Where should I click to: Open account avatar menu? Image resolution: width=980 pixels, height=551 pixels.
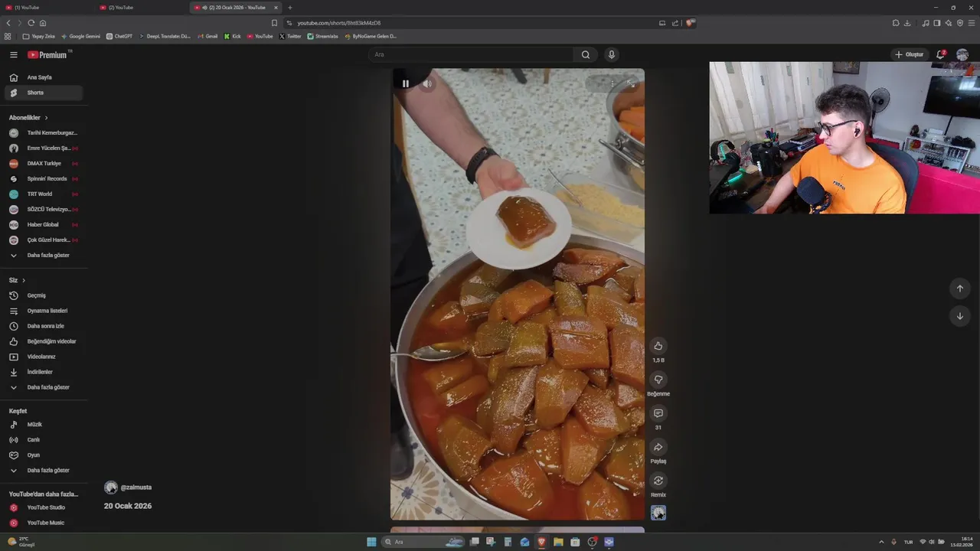[962, 54]
